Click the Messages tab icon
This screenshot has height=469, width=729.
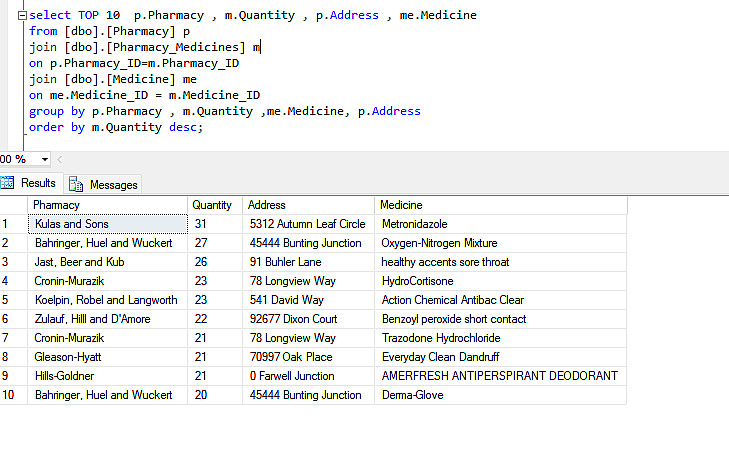(76, 185)
